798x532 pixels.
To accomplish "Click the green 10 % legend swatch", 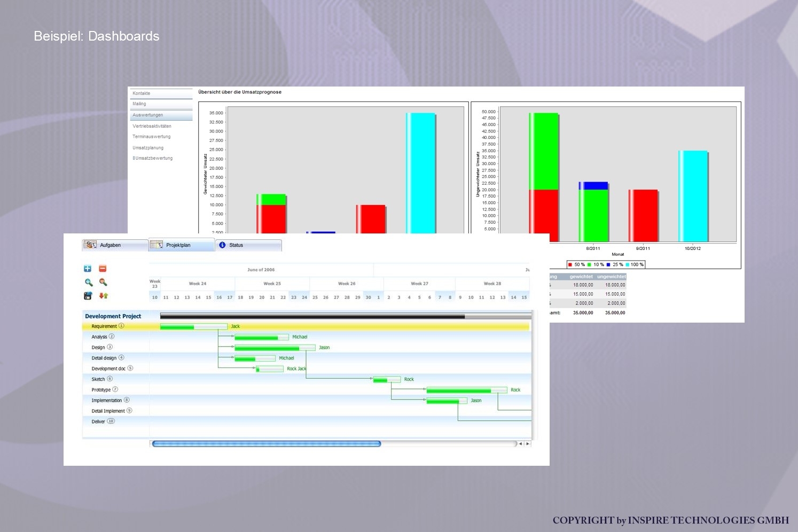I will click(590, 265).
